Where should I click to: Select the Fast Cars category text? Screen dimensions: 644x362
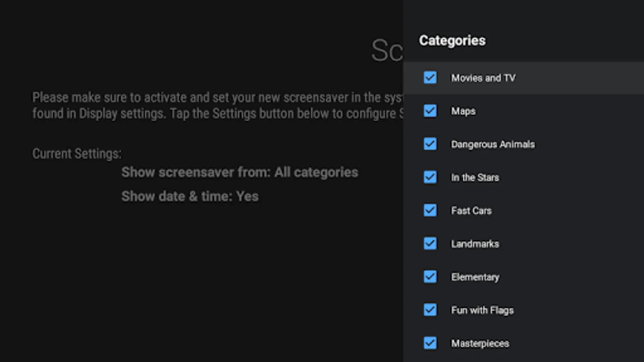[x=471, y=211]
